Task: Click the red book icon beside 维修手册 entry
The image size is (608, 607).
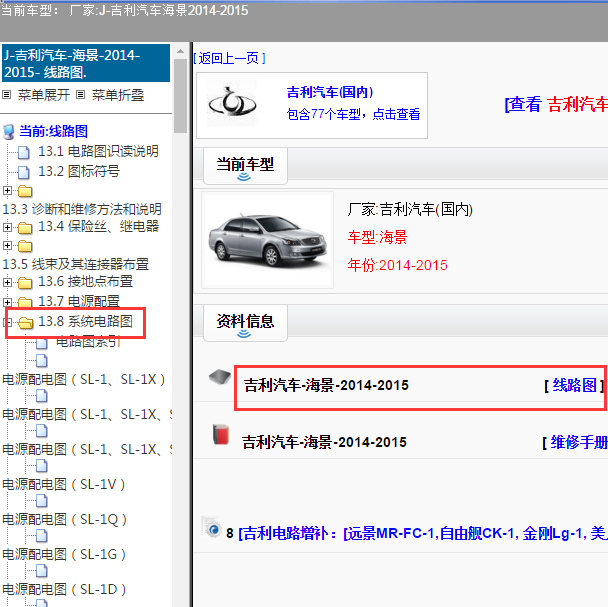Action: (221, 434)
